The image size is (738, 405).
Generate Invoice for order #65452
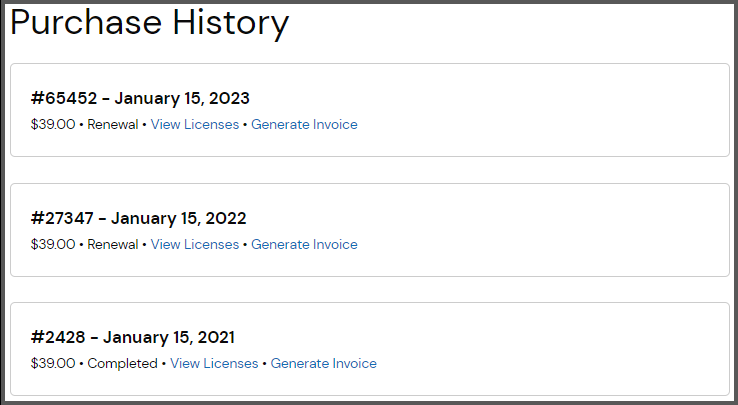pos(304,125)
